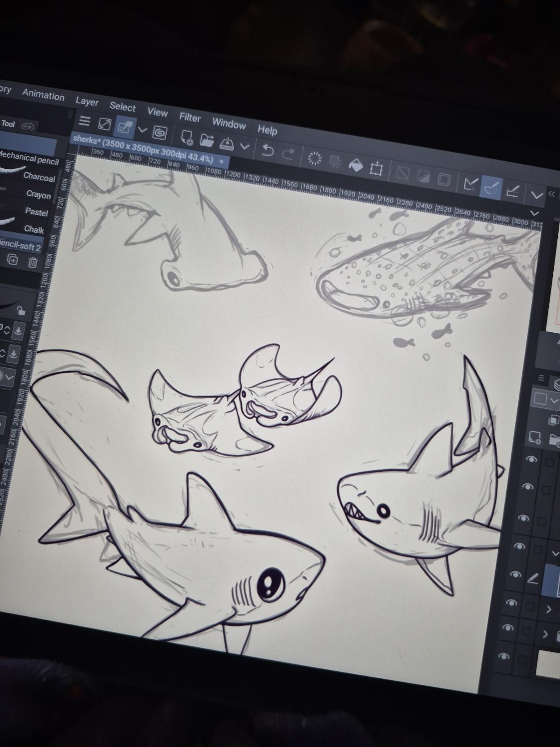Image resolution: width=560 pixels, height=747 pixels.
Task: Create a new canvas with New icon
Action: (187, 137)
